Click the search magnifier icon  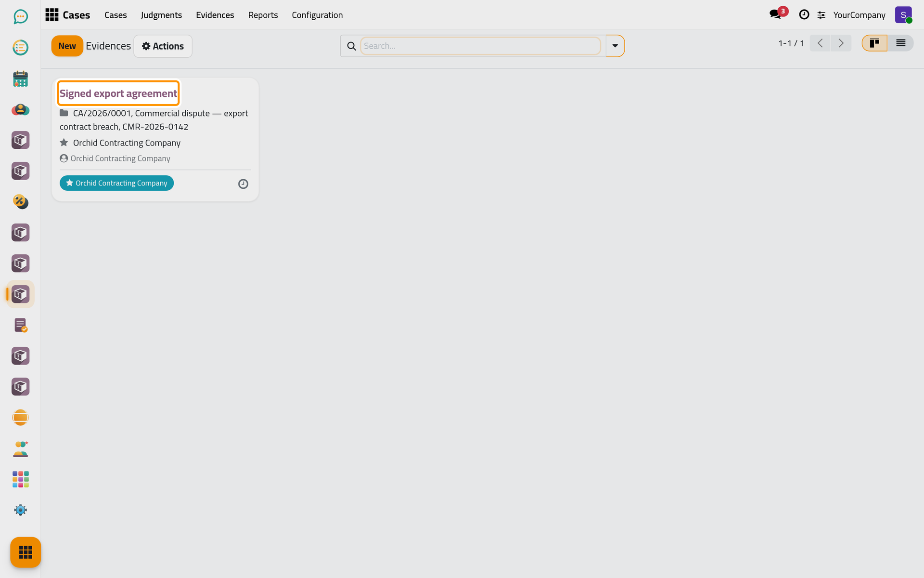tap(351, 46)
